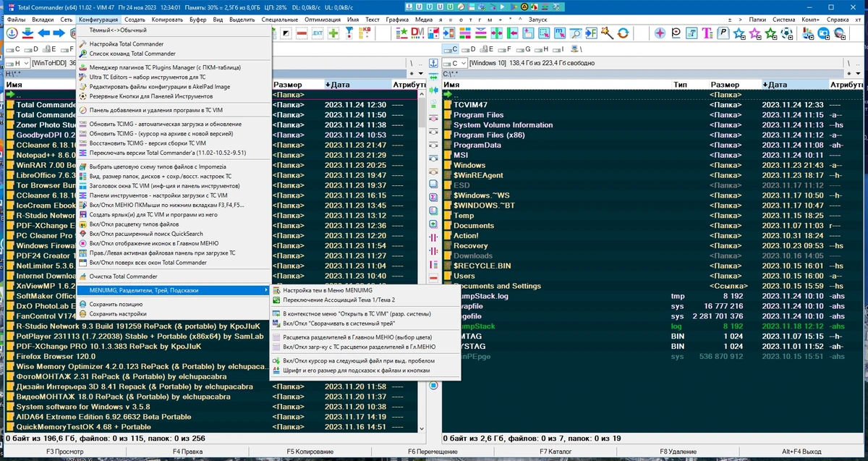The width and height of the screenshot is (868, 461).
Task: Click the red DM toolbar icon
Action: coord(417,33)
